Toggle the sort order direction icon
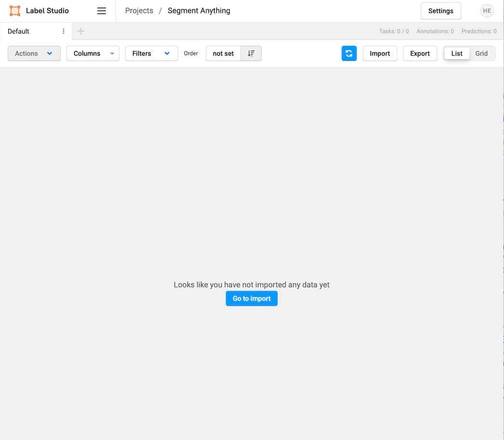 251,53
